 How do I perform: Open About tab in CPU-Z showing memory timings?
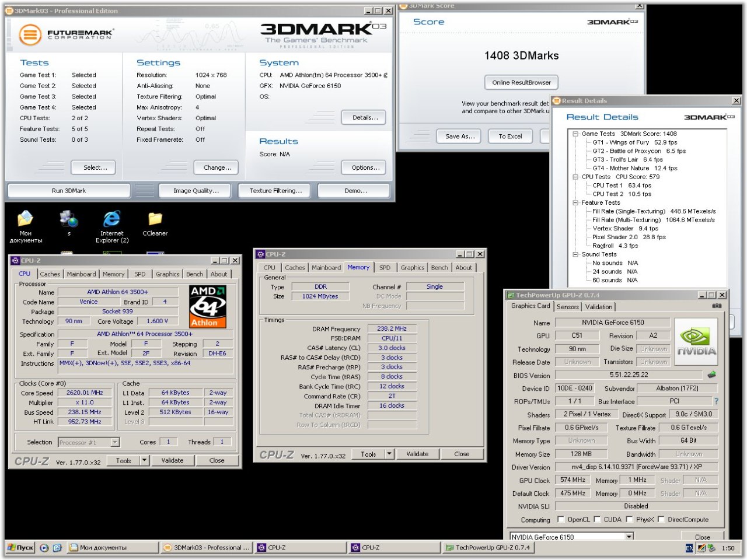pyautogui.click(x=464, y=268)
